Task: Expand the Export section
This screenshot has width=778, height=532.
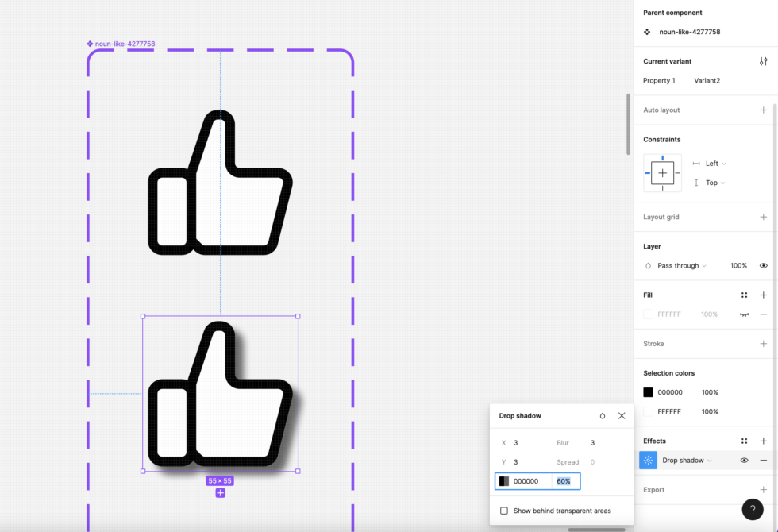Action: point(763,489)
